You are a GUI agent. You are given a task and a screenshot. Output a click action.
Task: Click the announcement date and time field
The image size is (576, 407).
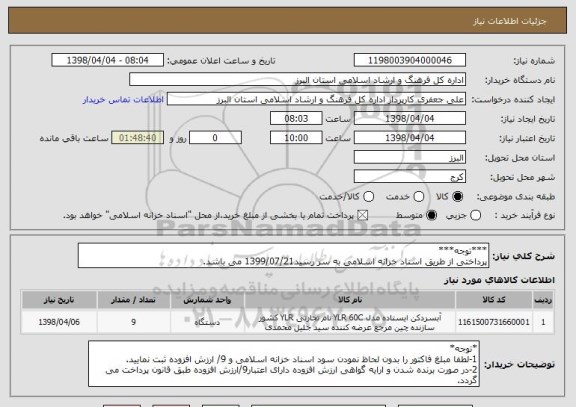pos(108,60)
